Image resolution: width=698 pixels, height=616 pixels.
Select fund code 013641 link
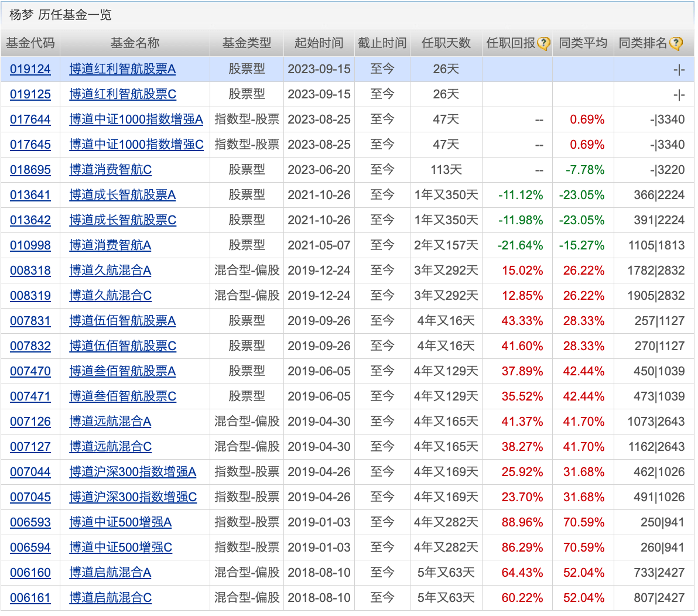(30, 195)
